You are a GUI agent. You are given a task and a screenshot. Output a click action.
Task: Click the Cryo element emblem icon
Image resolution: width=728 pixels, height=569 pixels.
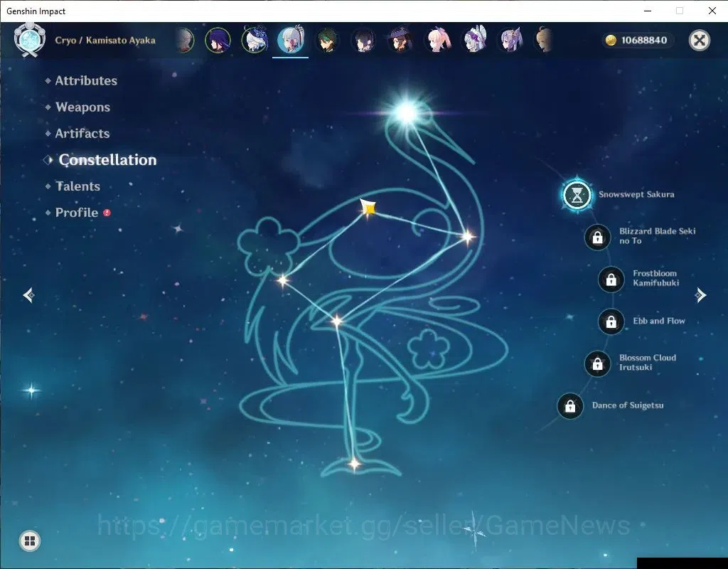tap(30, 40)
